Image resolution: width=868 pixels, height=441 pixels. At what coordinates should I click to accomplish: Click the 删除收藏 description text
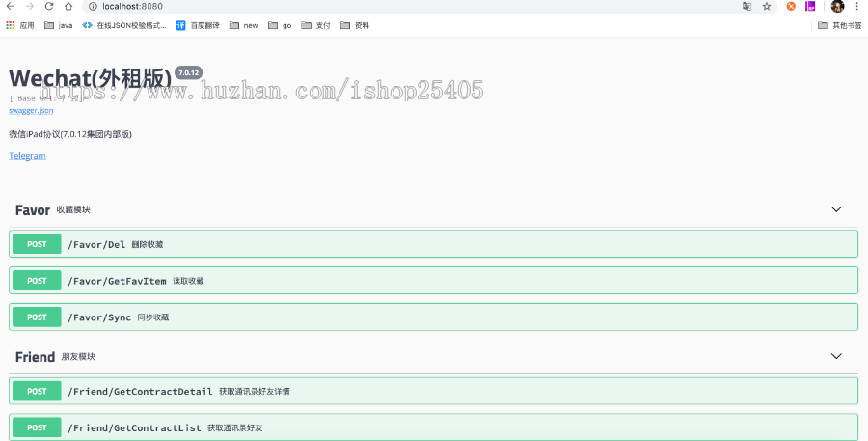click(x=148, y=244)
